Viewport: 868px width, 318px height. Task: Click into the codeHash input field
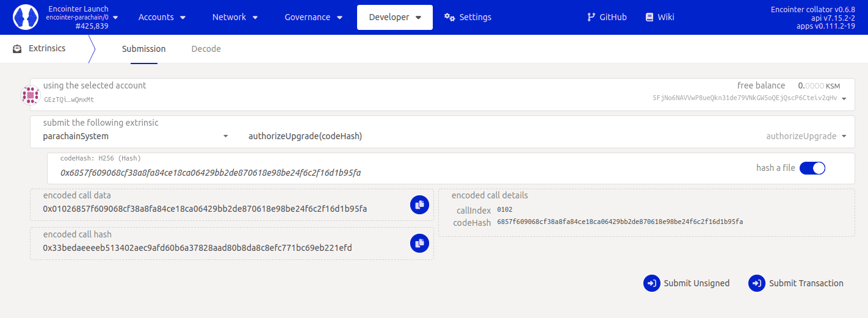point(366,173)
